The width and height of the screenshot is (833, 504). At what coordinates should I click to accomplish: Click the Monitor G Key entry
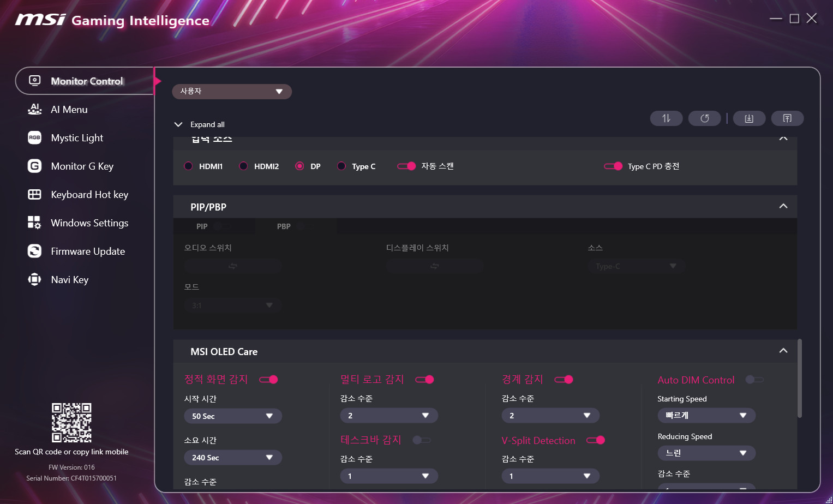point(82,166)
